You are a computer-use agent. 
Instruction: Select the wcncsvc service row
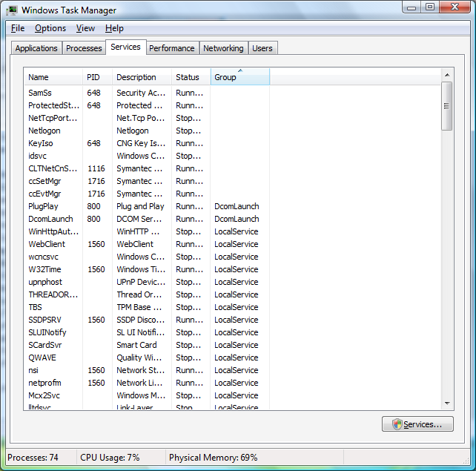tap(147, 257)
